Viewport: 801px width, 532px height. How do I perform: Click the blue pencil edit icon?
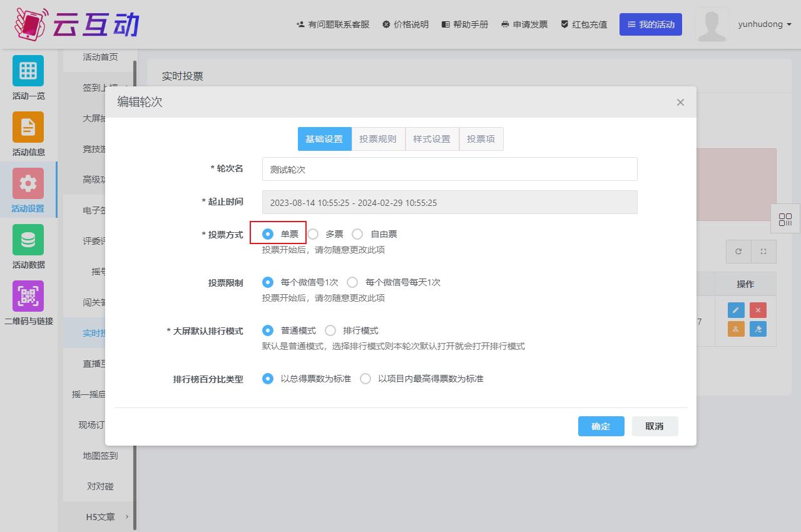point(736,310)
